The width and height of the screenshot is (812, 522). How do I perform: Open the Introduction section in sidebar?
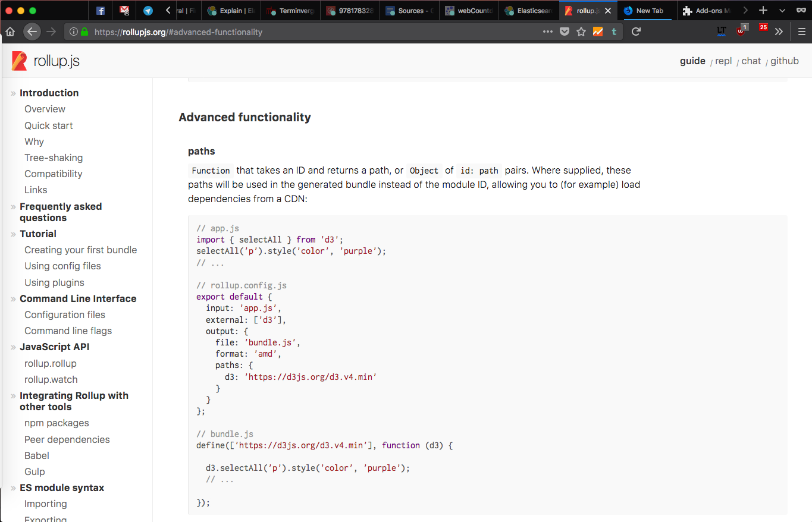[49, 93]
